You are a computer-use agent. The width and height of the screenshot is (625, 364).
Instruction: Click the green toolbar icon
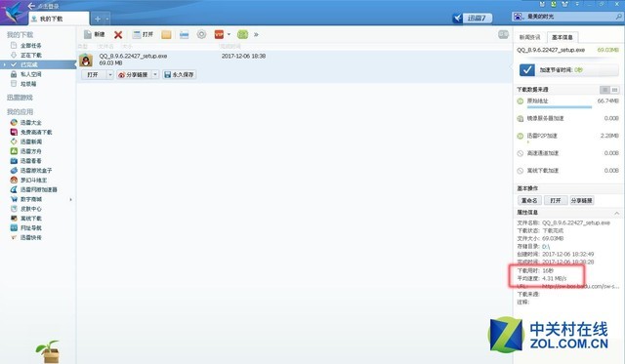[242, 35]
